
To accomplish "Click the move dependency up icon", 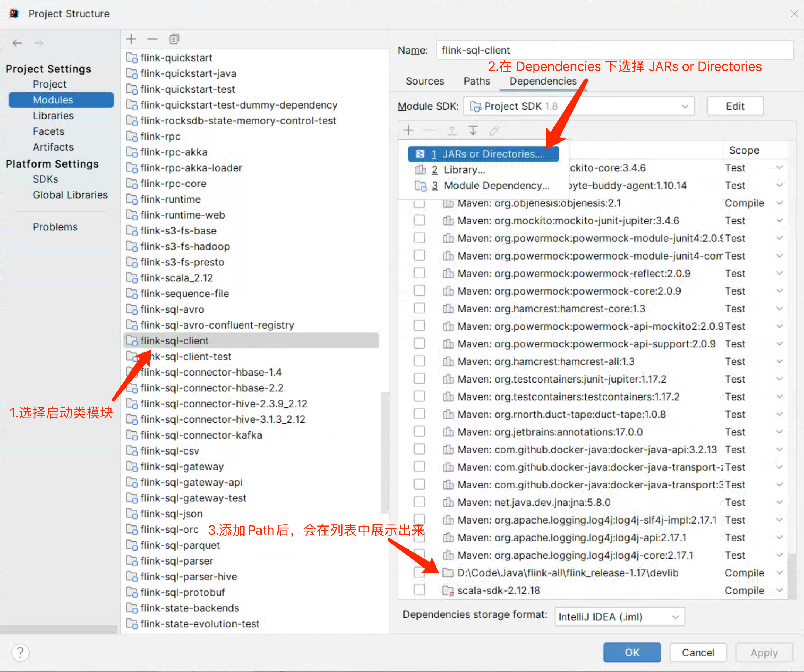I will point(452,130).
